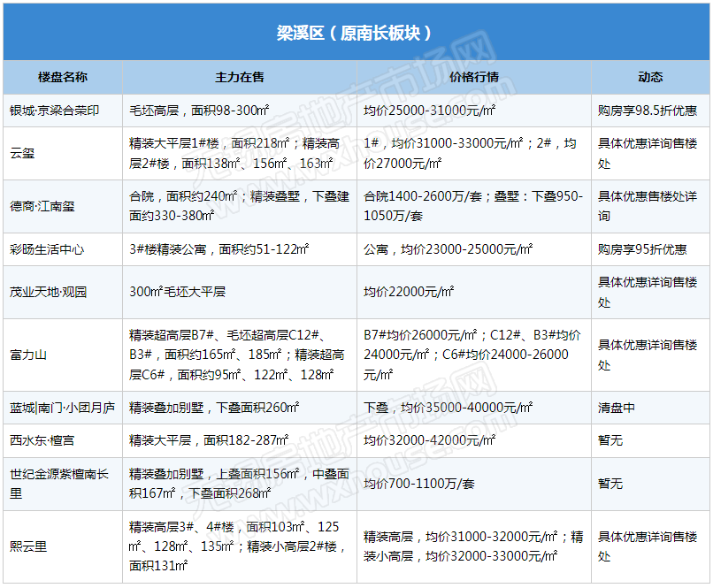Click the 主力在售 column header
This screenshot has width=713, height=588.
(240, 77)
